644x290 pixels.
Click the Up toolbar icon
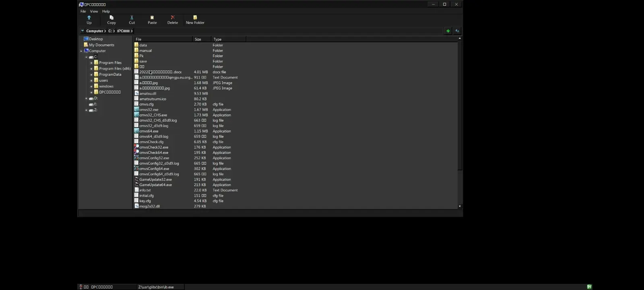89,17
